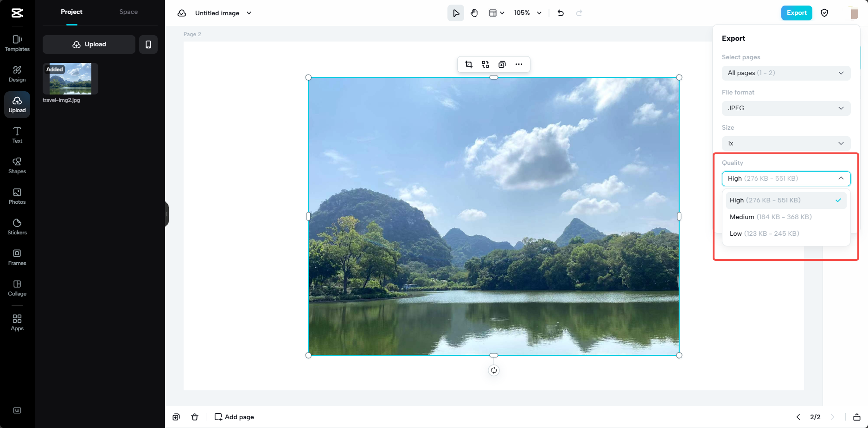Viewport: 868px width, 428px height.
Task: Go to the previous page
Action: click(x=798, y=417)
